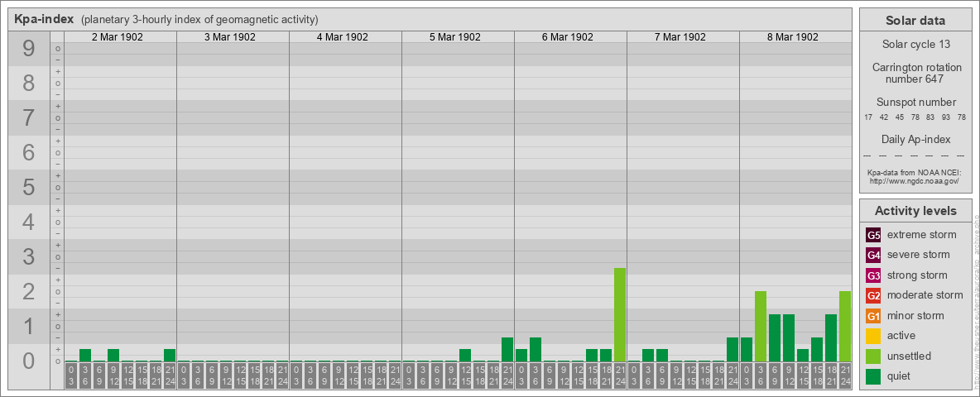Click the quiet bar for 7 Mar 21-24
Viewport: 980px width, 397px height.
(732, 350)
